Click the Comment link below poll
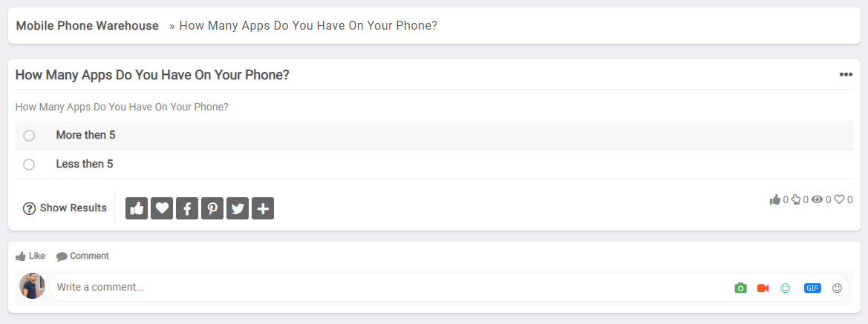The width and height of the screenshot is (868, 324). click(x=82, y=256)
